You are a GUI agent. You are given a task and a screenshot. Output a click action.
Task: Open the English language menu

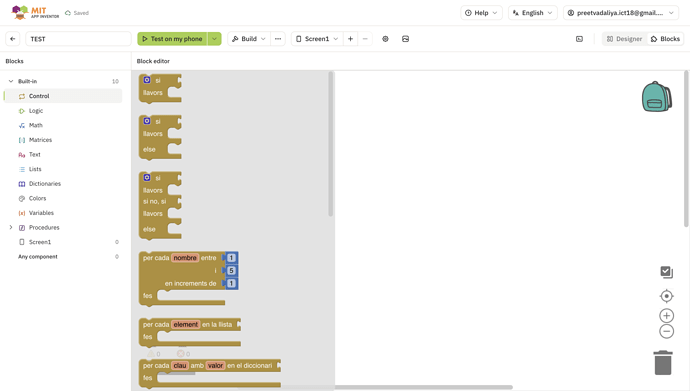tap(532, 13)
